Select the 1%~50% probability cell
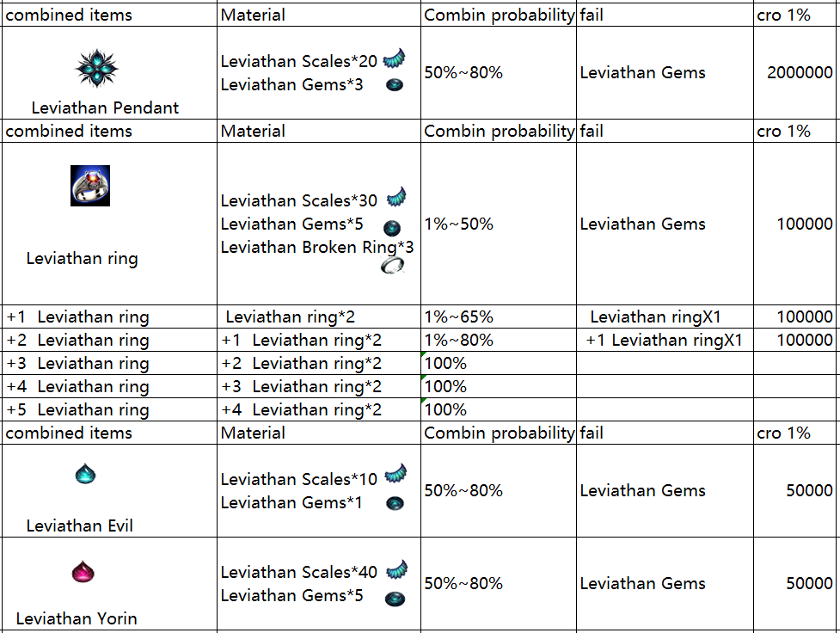 pyautogui.click(x=458, y=224)
